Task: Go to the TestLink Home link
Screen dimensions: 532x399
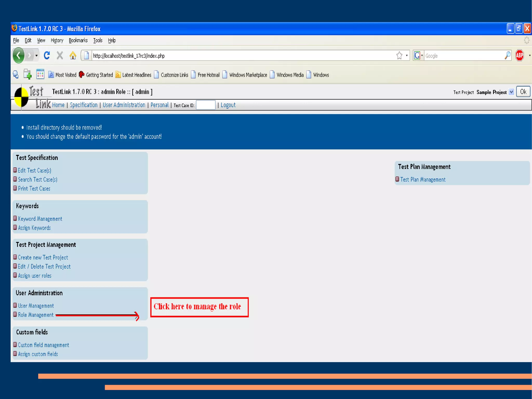Action: point(58,105)
